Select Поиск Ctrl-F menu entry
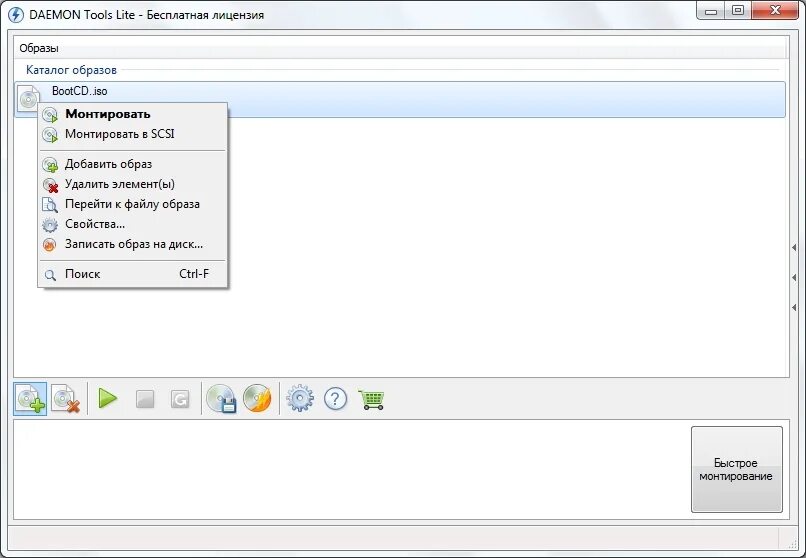This screenshot has width=806, height=558. 132,274
